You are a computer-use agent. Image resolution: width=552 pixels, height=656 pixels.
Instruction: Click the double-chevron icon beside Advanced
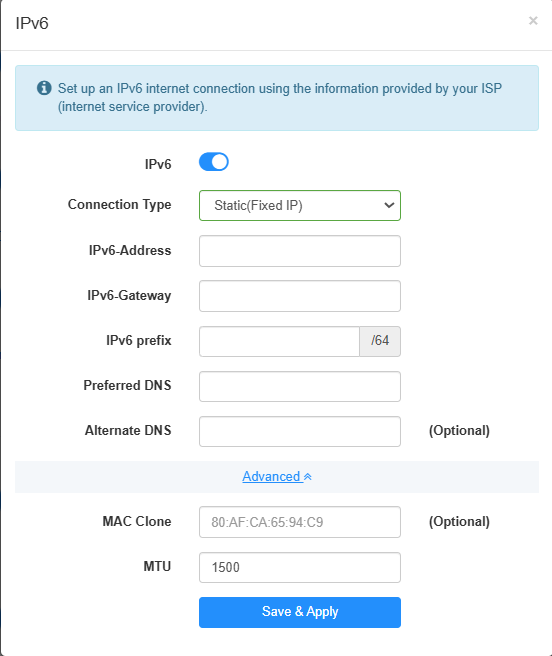click(x=308, y=477)
